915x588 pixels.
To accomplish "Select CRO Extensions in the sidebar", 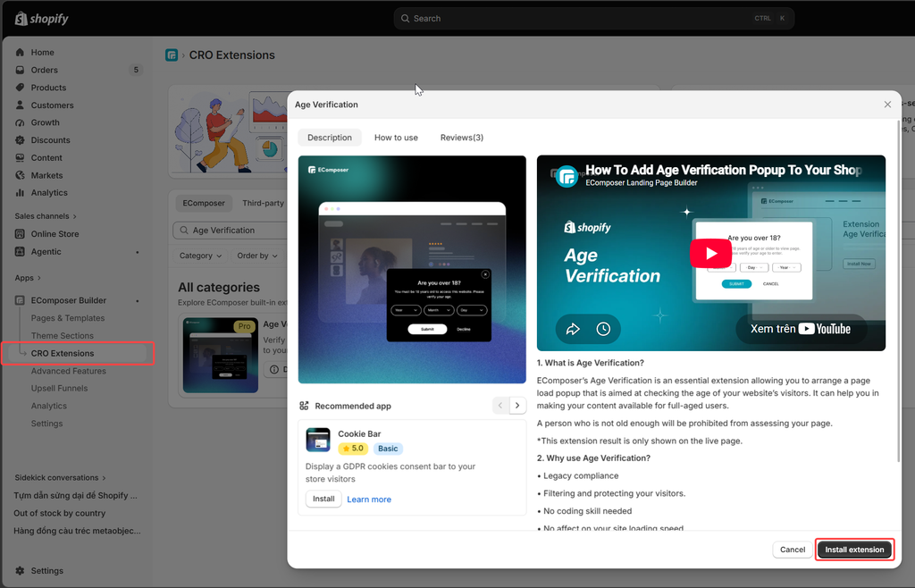I will (x=63, y=353).
